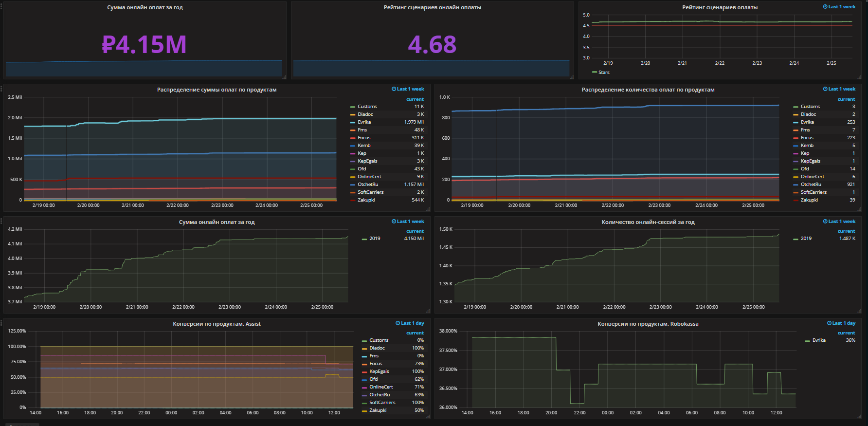Click Zakupki series in Assist legend

(378, 410)
